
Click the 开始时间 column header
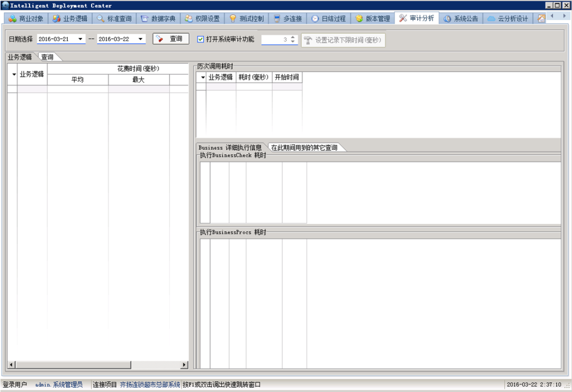287,77
